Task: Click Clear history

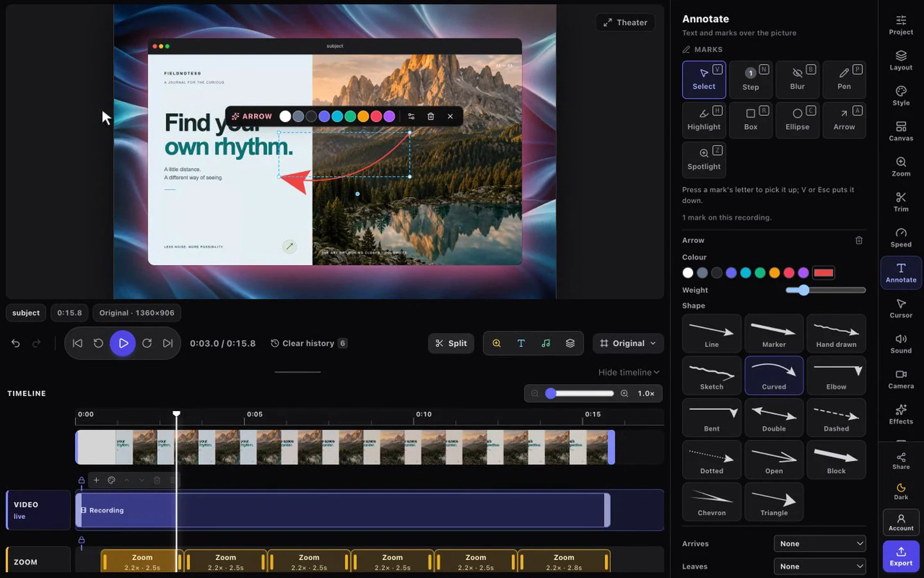Action: pyautogui.click(x=309, y=343)
